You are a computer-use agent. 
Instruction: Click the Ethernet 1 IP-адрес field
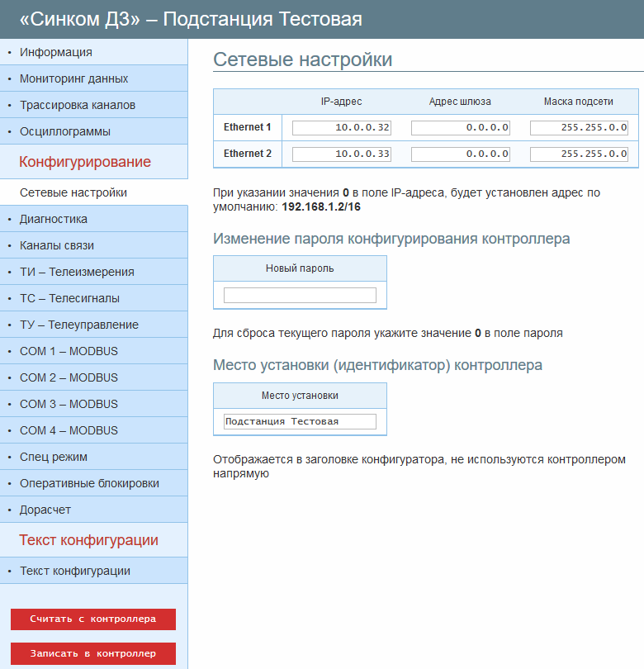pos(341,128)
